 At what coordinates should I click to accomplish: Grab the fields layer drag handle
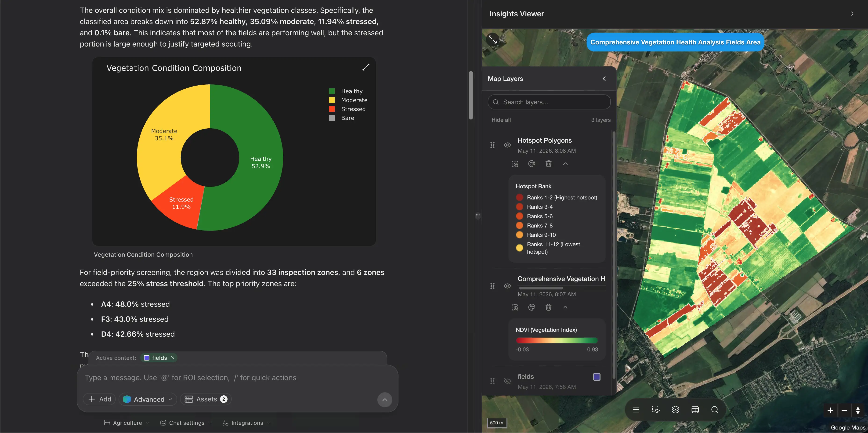(492, 381)
